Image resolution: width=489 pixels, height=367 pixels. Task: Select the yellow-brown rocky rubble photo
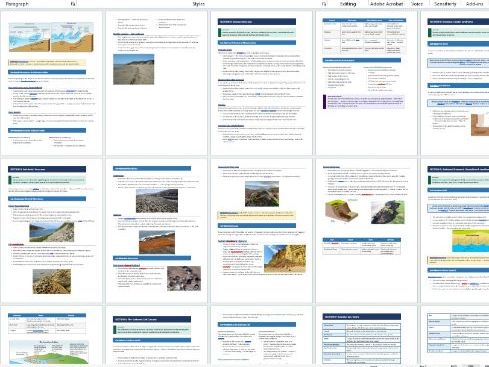click(52, 281)
